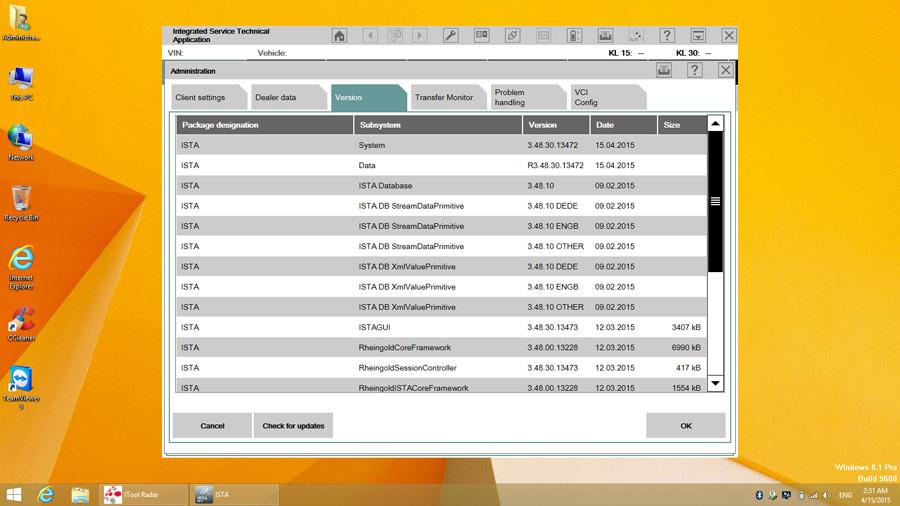Close the Administration dialog with X
900x506 pixels.
pos(726,71)
